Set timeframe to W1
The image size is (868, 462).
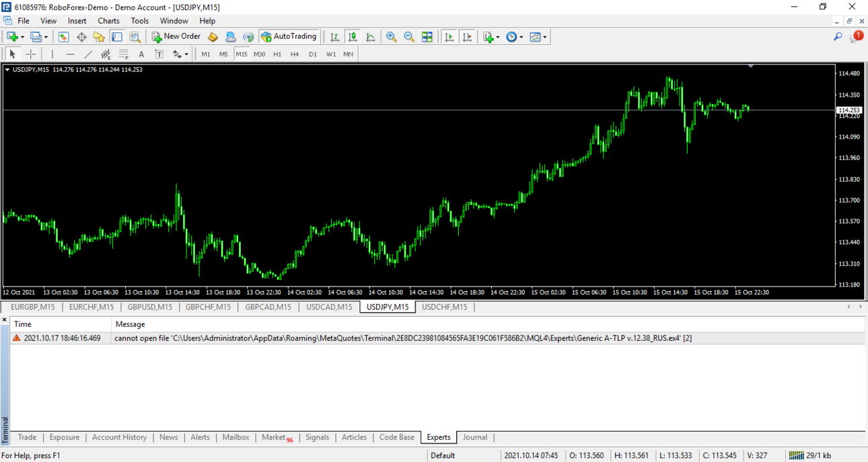point(331,54)
